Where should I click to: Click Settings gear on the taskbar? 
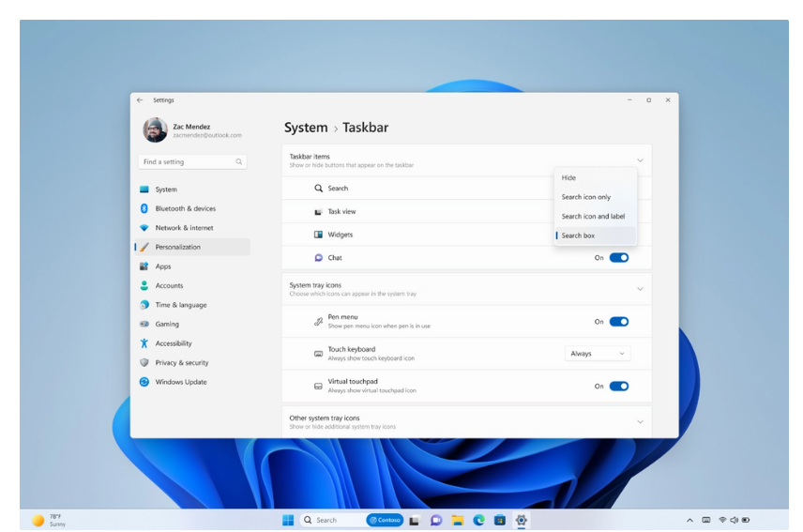[x=522, y=520]
